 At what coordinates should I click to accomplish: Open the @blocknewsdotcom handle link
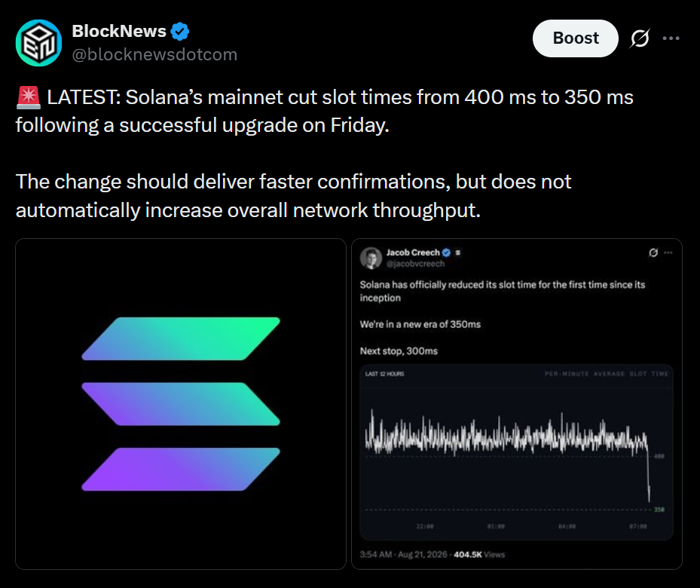pyautogui.click(x=154, y=54)
